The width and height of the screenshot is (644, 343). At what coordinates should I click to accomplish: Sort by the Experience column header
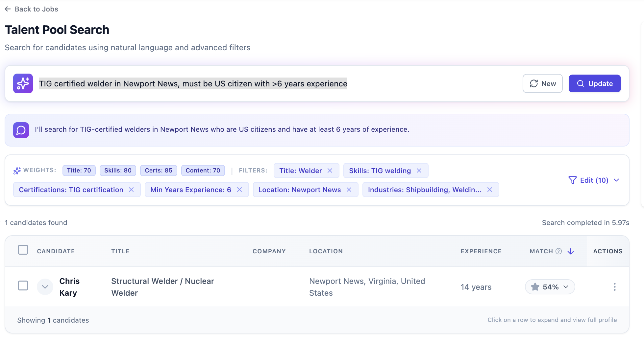481,251
